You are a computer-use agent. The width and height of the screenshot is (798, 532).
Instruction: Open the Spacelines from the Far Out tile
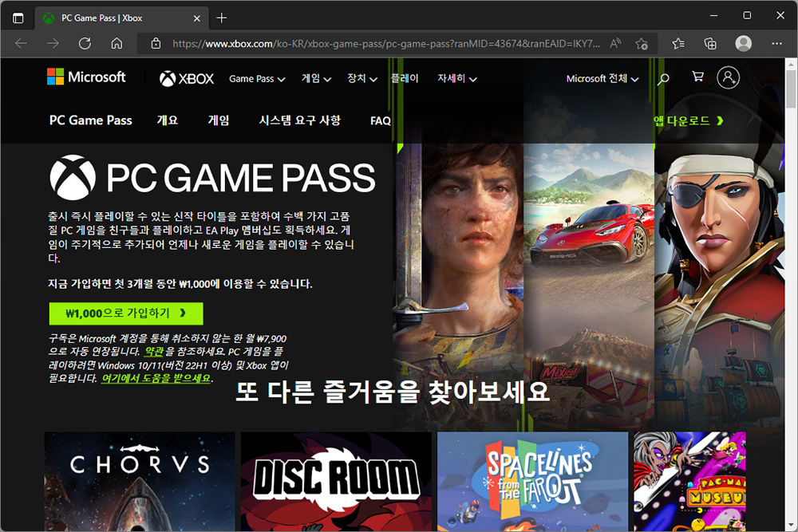[x=532, y=482]
